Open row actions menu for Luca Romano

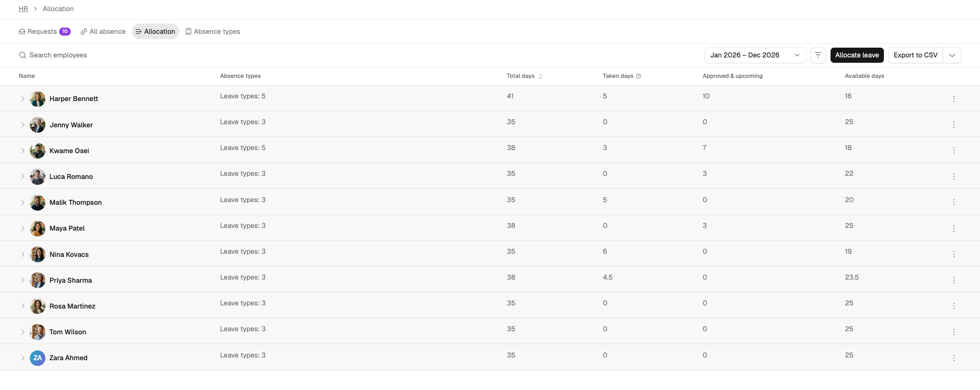954,176
